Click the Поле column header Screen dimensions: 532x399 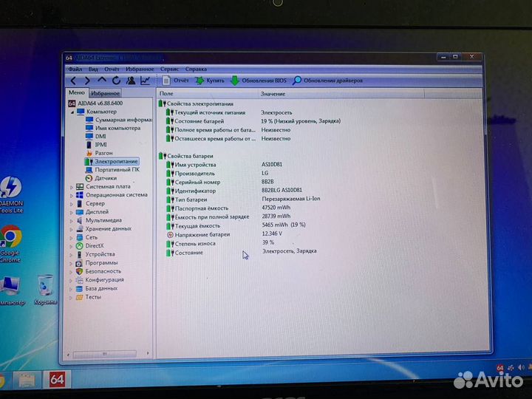click(x=208, y=94)
